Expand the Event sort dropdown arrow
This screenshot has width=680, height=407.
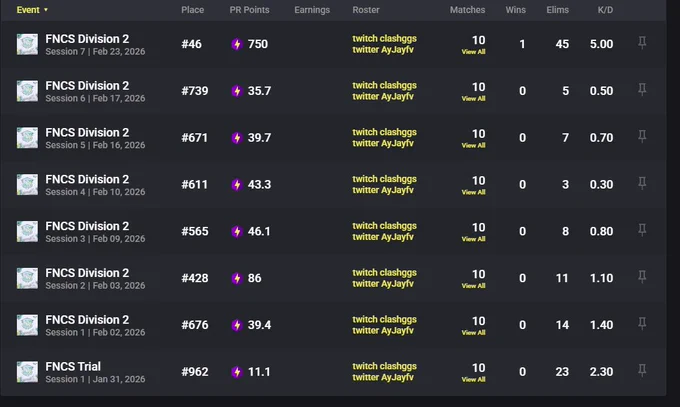coord(46,10)
